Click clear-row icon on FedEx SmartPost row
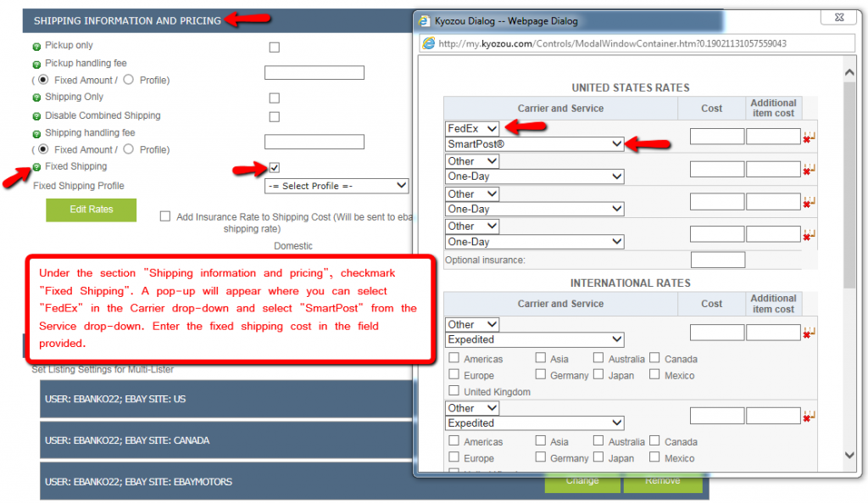Image resolution: width=868 pixels, height=504 pixels. (x=808, y=137)
